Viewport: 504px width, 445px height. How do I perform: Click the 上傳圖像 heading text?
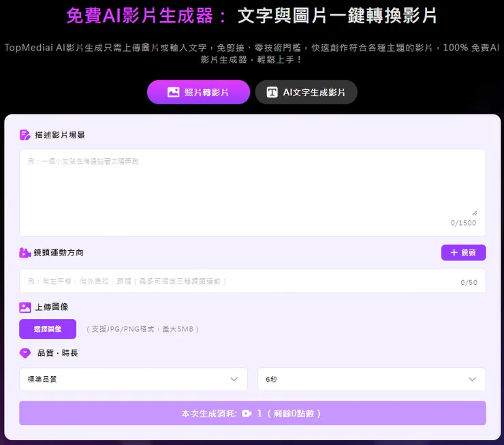pyautogui.click(x=52, y=307)
